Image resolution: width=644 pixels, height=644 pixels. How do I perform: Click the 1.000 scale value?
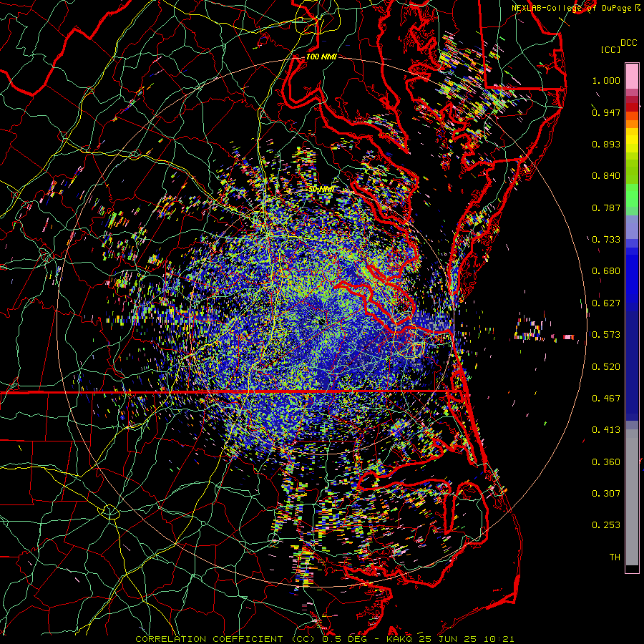click(x=606, y=80)
